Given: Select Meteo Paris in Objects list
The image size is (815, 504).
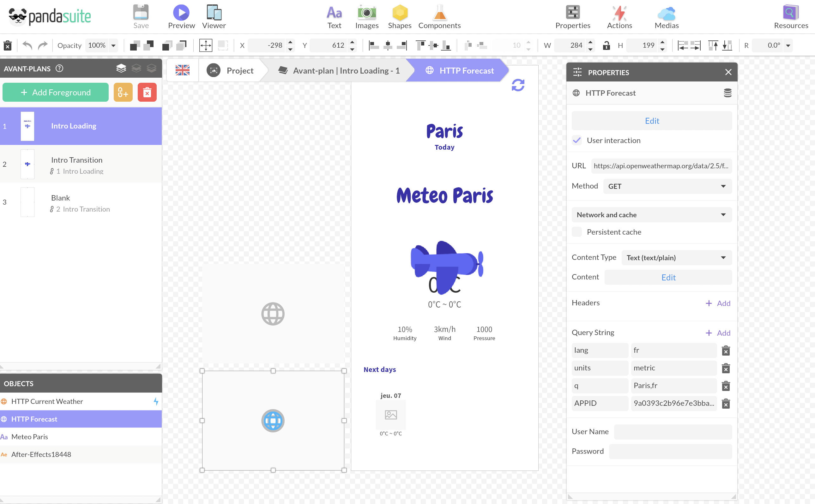Looking at the screenshot, I should click(x=81, y=437).
